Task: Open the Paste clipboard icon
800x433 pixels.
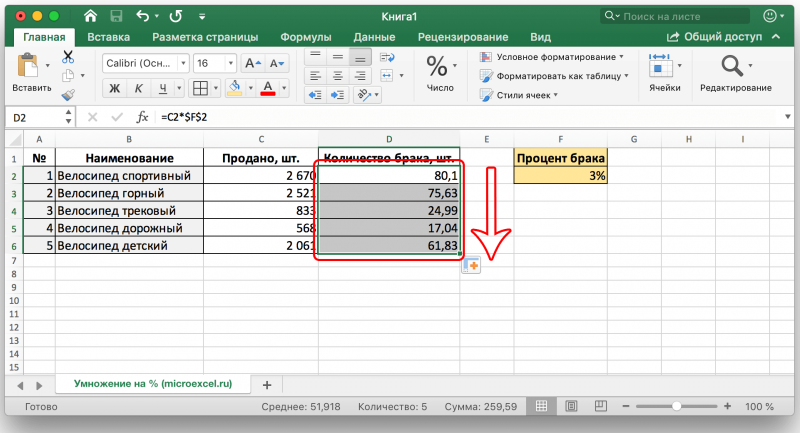Action: tap(28, 66)
